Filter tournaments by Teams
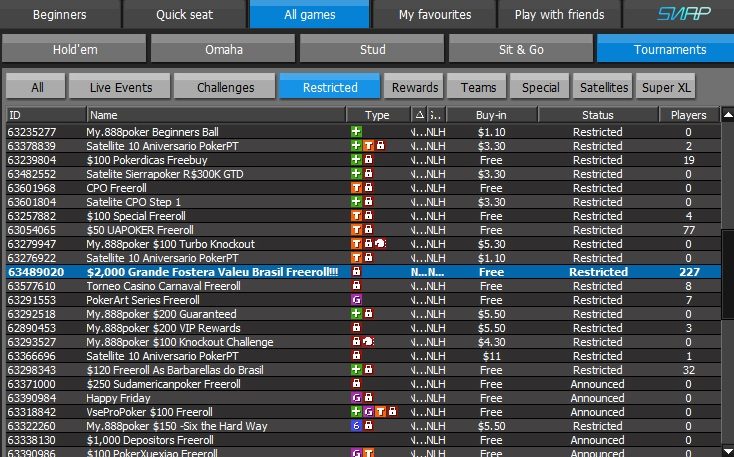This screenshot has width=734, height=457. tap(477, 87)
